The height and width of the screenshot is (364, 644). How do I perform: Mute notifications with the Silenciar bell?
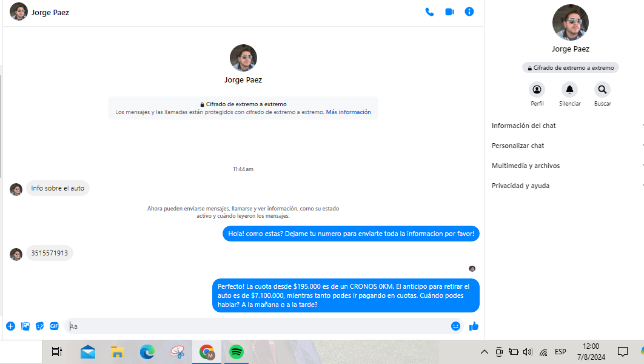pos(569,90)
